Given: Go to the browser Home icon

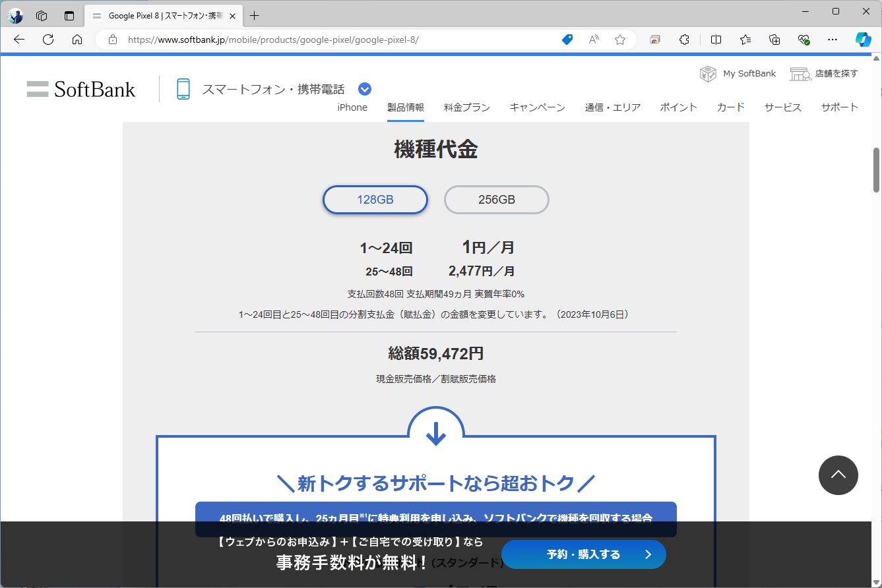Looking at the screenshot, I should pyautogui.click(x=77, y=40).
